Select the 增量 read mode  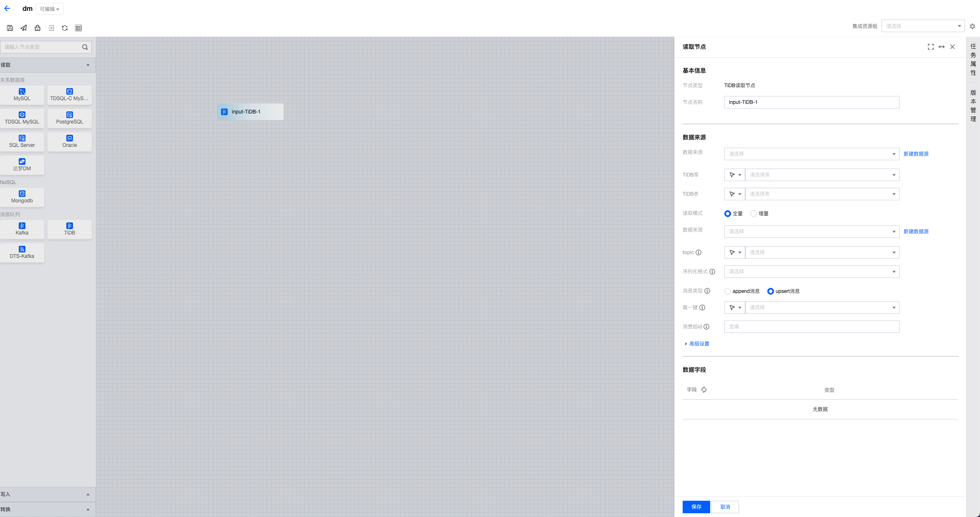[754, 214]
